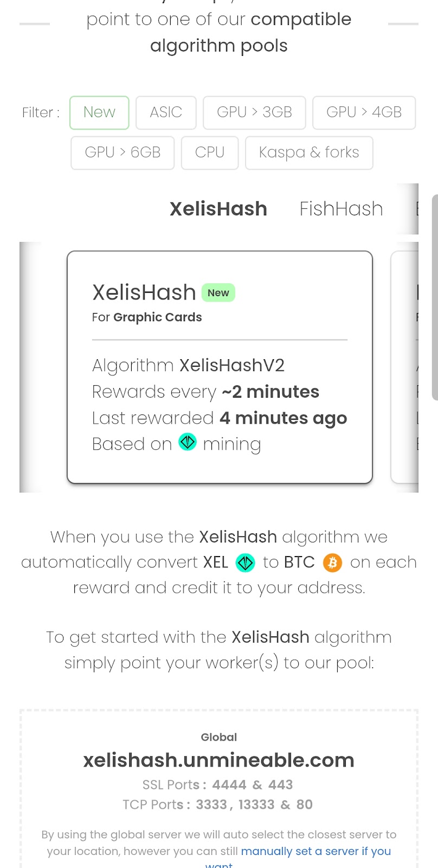This screenshot has width=438, height=868.
Task: Click the xelishash.unmineable.com pool address
Action: [218, 761]
